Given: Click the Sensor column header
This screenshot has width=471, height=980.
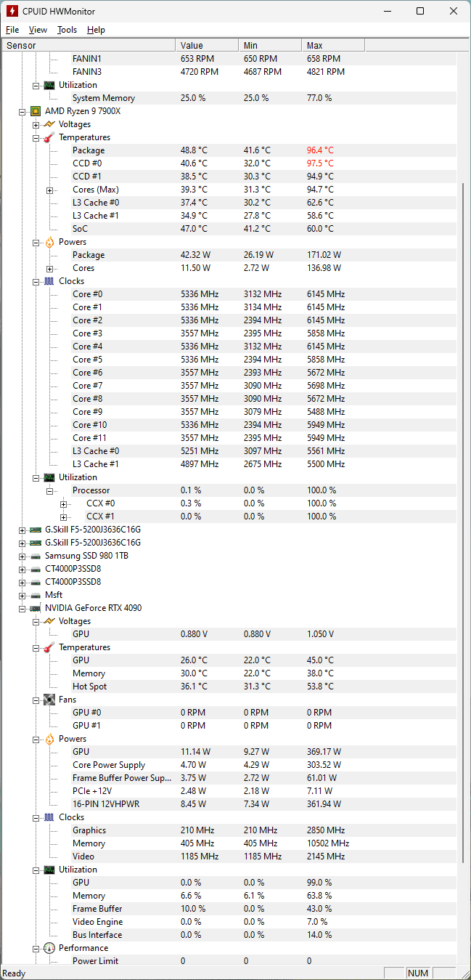Looking at the screenshot, I should click(88, 45).
